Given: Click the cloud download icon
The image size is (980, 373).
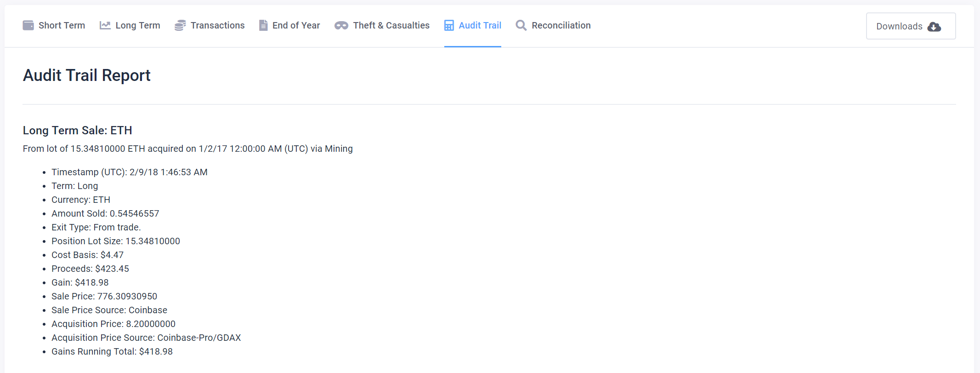Looking at the screenshot, I should click(934, 27).
